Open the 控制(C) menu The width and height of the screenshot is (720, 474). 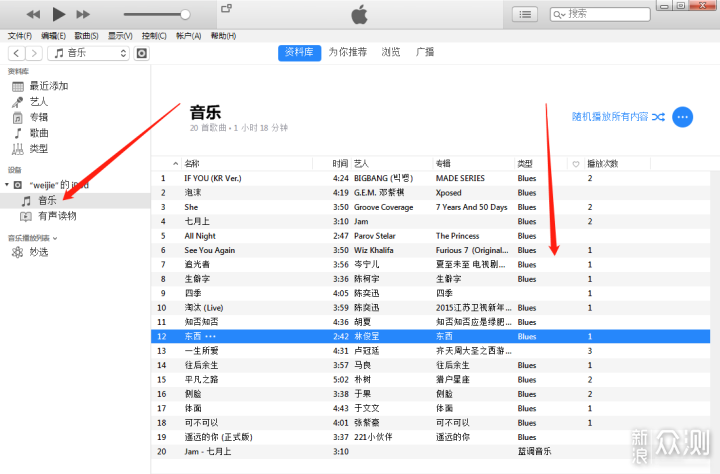click(x=154, y=36)
